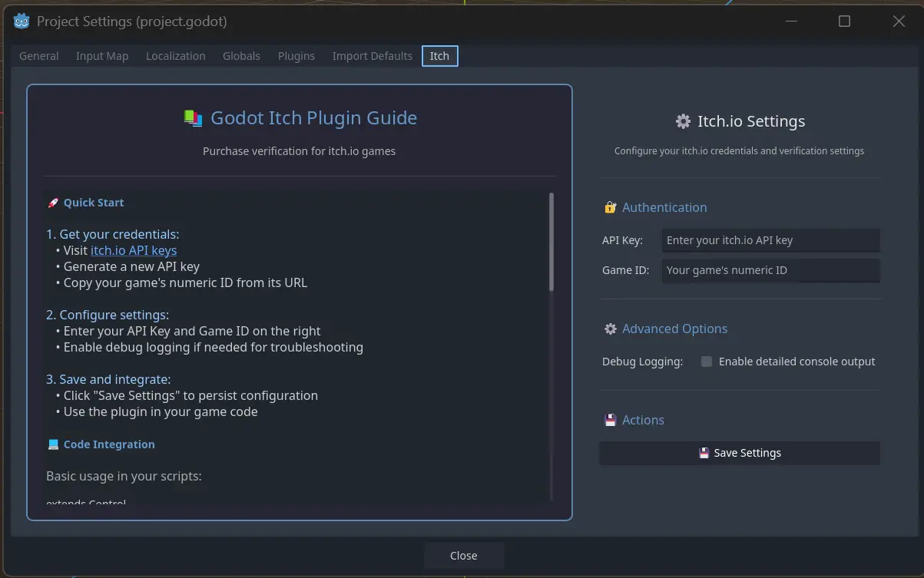Maximize the Project Settings window

[844, 21]
